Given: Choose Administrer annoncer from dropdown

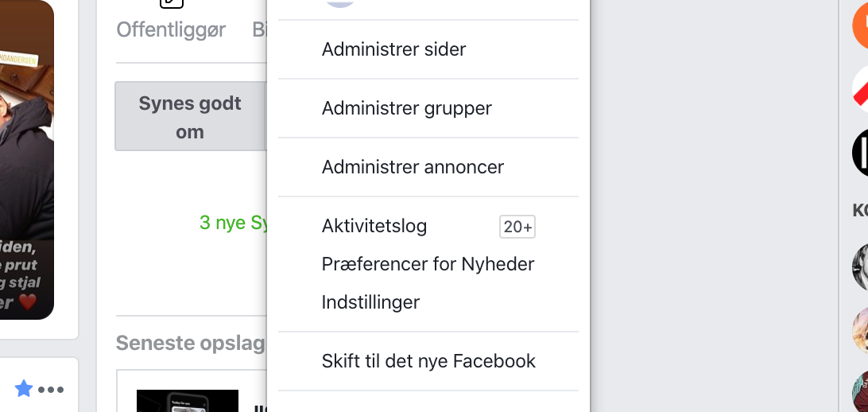Looking at the screenshot, I should coord(413,167).
